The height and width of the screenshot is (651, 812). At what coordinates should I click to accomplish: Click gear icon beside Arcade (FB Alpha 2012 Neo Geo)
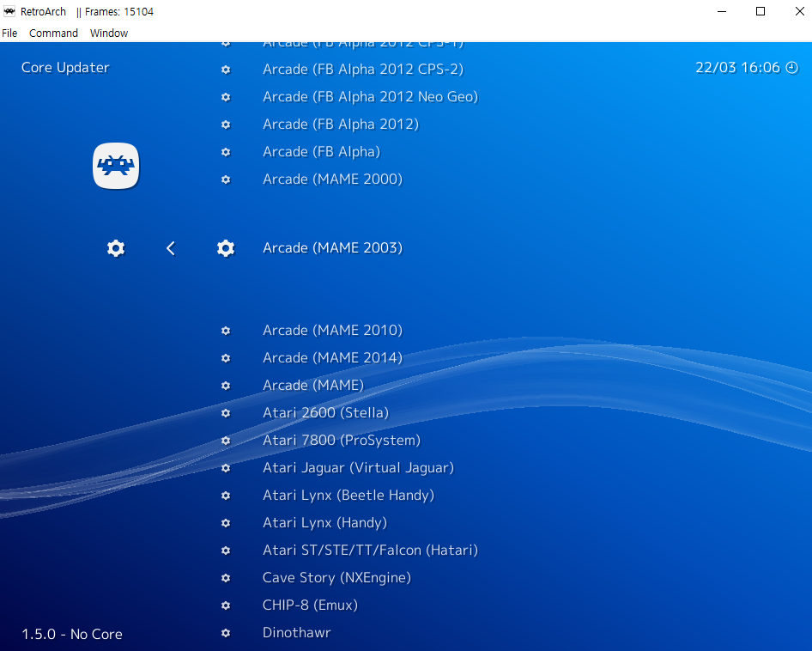pos(226,97)
